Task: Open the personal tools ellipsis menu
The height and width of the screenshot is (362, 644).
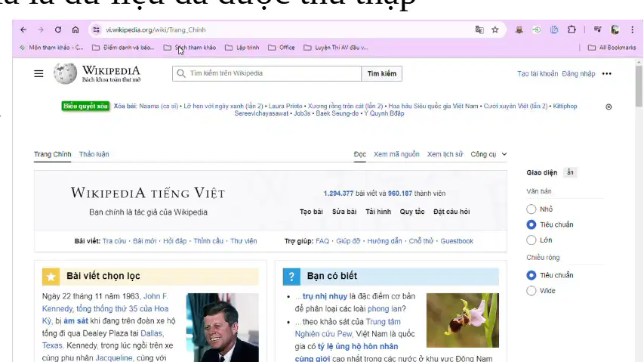Action: 606,73
